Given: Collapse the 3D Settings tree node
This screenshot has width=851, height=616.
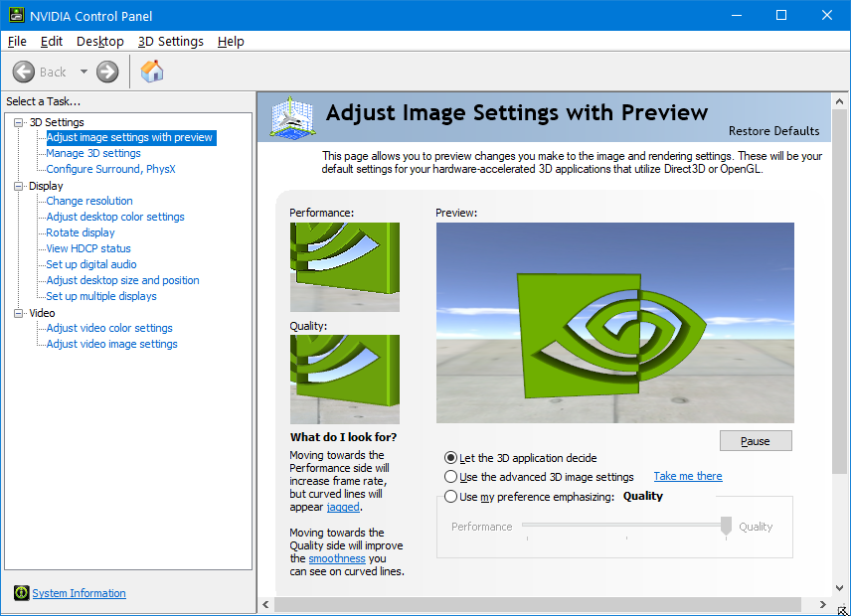Looking at the screenshot, I should [x=19, y=122].
